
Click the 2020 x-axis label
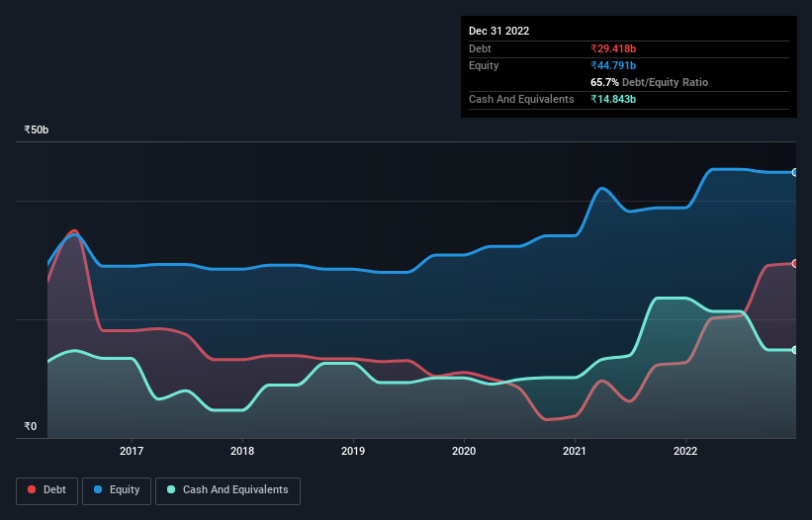(x=464, y=451)
